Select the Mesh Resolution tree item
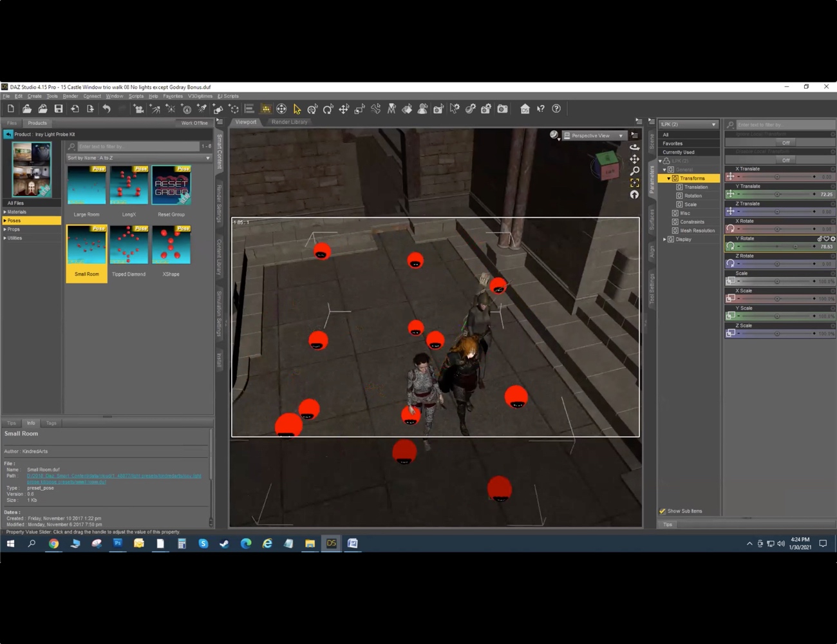The width and height of the screenshot is (837, 644). (697, 231)
